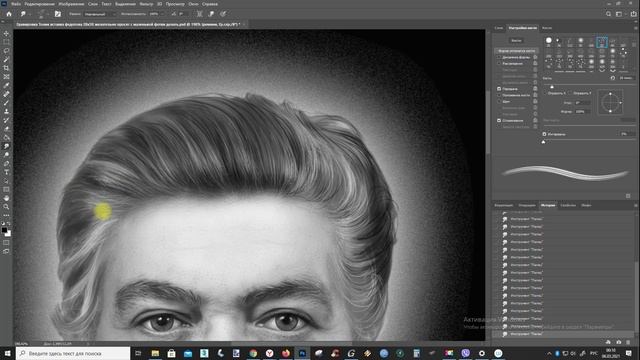Viewport: 640px width, 360px height.
Task: Open the Brush Settings panel flyout menu
Action: point(636,28)
